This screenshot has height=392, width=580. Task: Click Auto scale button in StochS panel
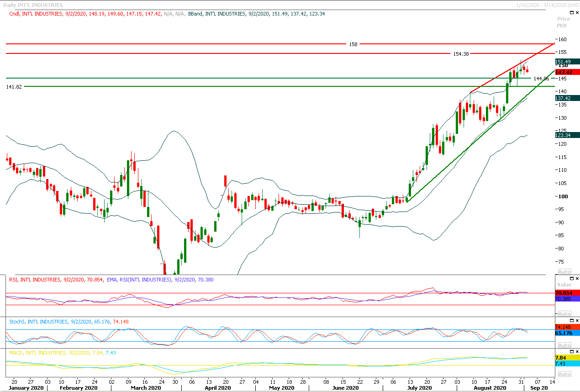pos(564,345)
